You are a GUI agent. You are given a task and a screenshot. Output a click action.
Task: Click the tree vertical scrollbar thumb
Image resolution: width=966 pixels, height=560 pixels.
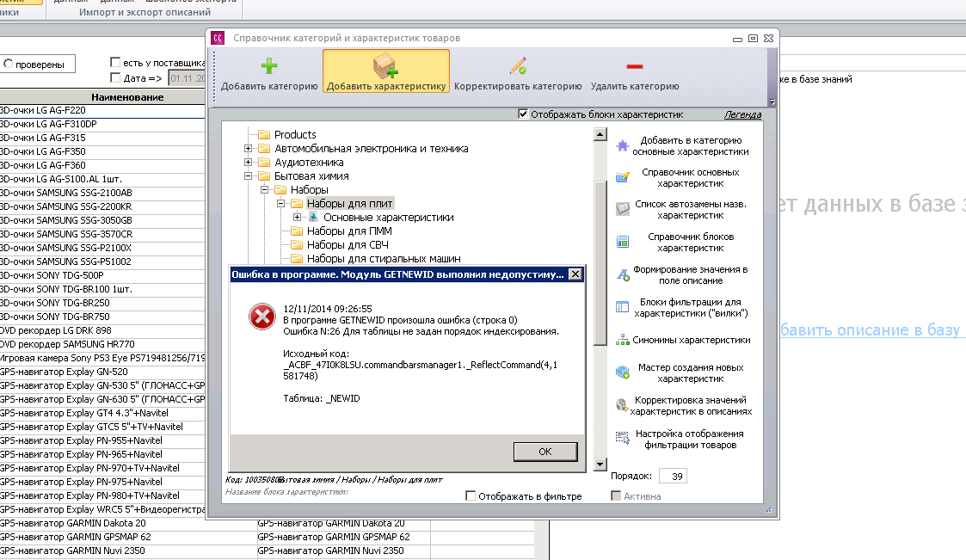[600, 263]
